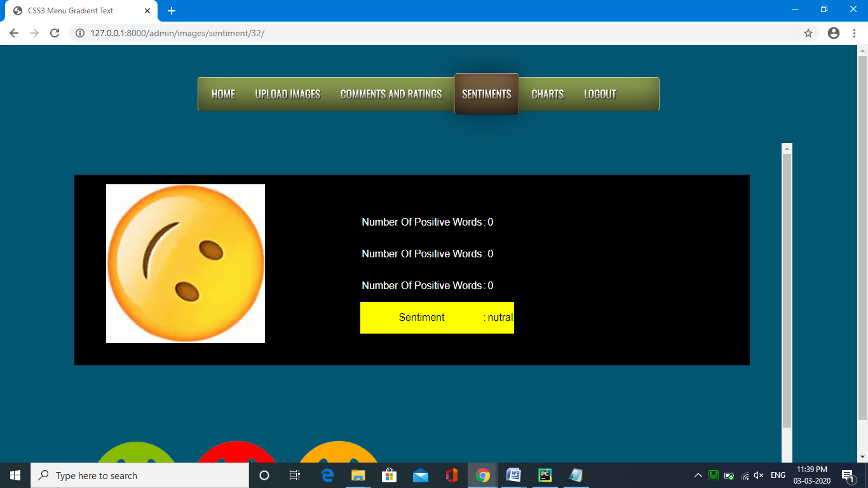
Task: Launch Microsoft Edge from taskbar
Action: [x=327, y=475]
